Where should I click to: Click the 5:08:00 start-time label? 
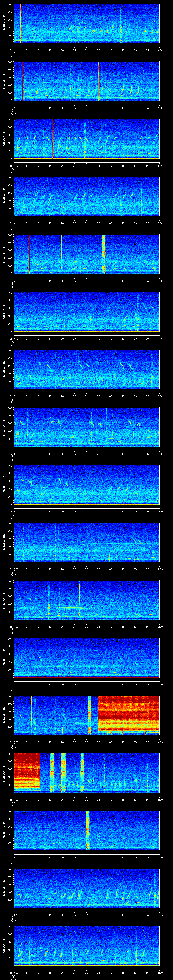pos(14,454)
